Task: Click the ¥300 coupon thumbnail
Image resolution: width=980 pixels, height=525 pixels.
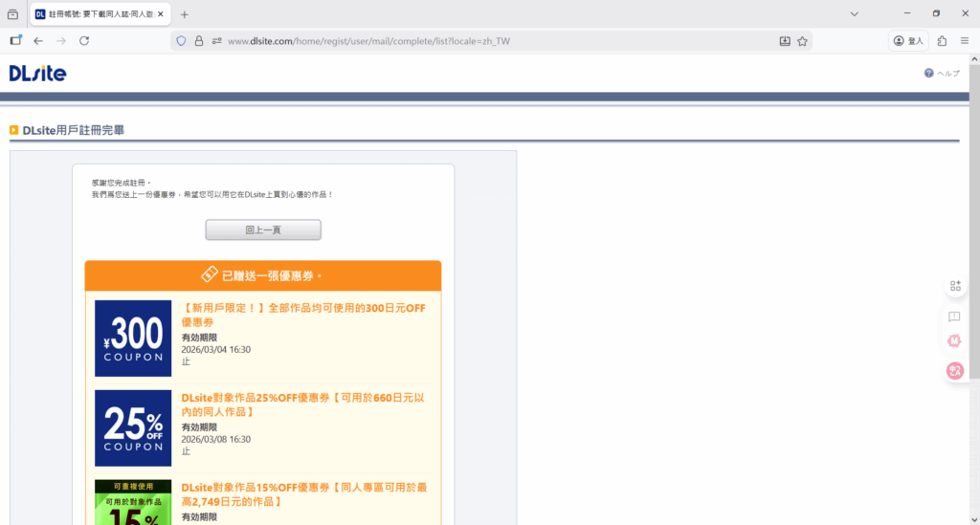Action: [x=133, y=338]
